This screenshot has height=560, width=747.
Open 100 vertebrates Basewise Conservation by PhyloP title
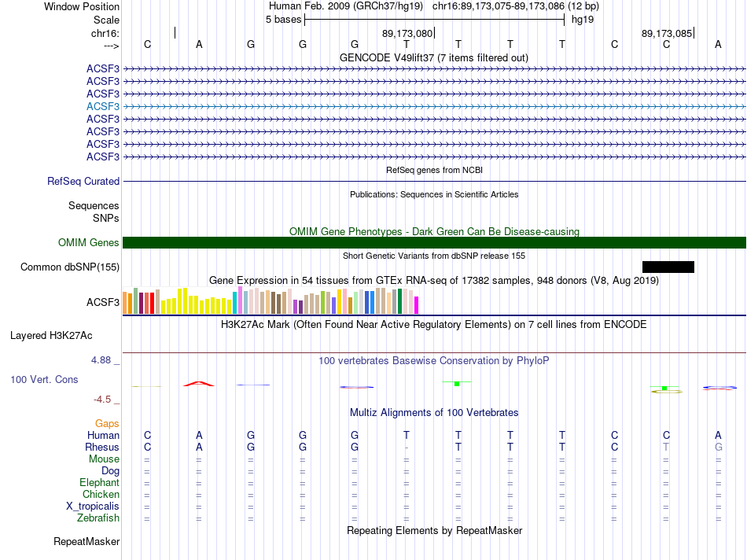click(x=434, y=361)
